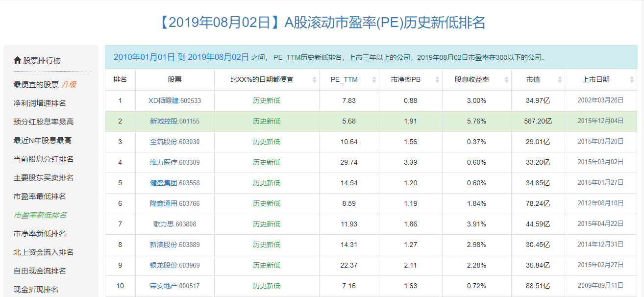
Task: Open stock link 全筑股份.603030
Action: [174, 142]
